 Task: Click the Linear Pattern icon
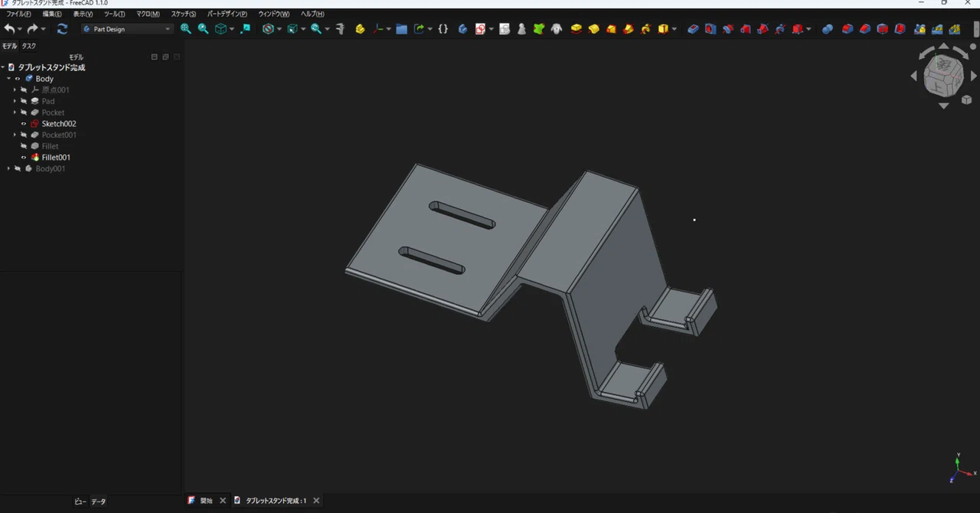[x=937, y=29]
